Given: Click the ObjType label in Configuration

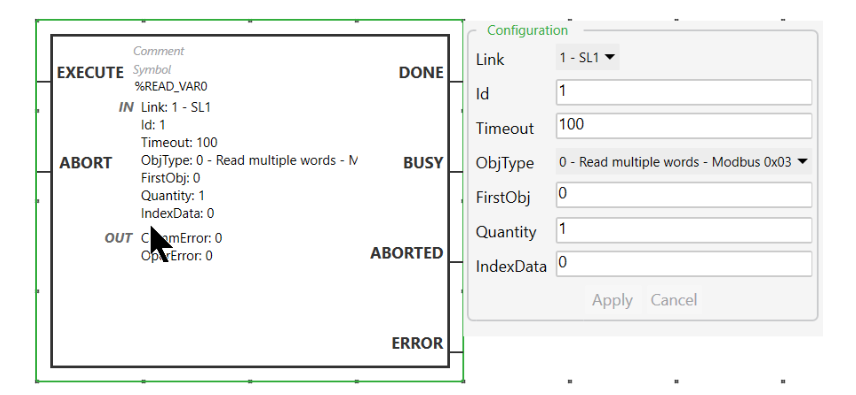Looking at the screenshot, I should [x=504, y=164].
